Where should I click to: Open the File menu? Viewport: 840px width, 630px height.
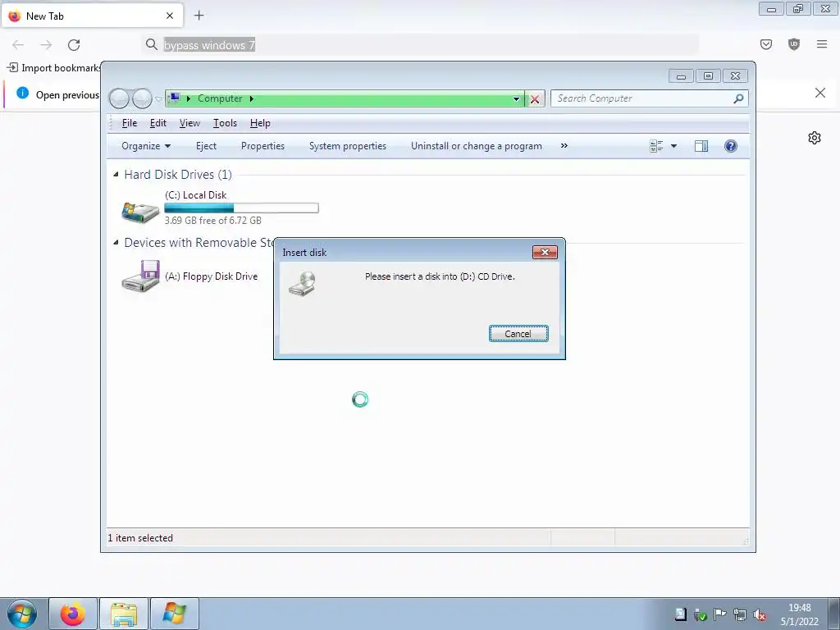point(130,123)
